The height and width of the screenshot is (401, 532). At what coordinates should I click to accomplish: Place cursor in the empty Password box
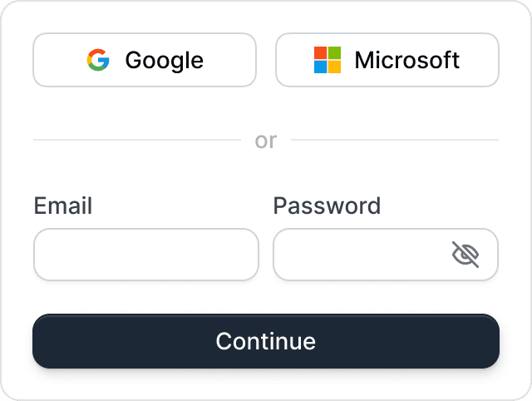click(386, 255)
